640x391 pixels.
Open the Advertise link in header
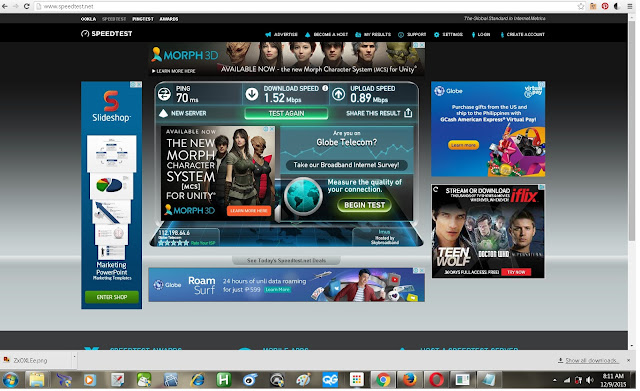(x=281, y=34)
